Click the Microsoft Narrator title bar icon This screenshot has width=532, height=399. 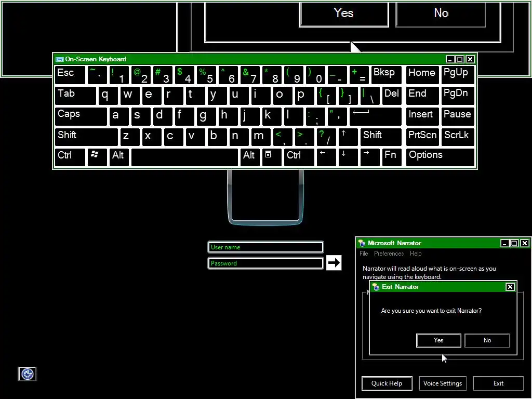pyautogui.click(x=362, y=243)
